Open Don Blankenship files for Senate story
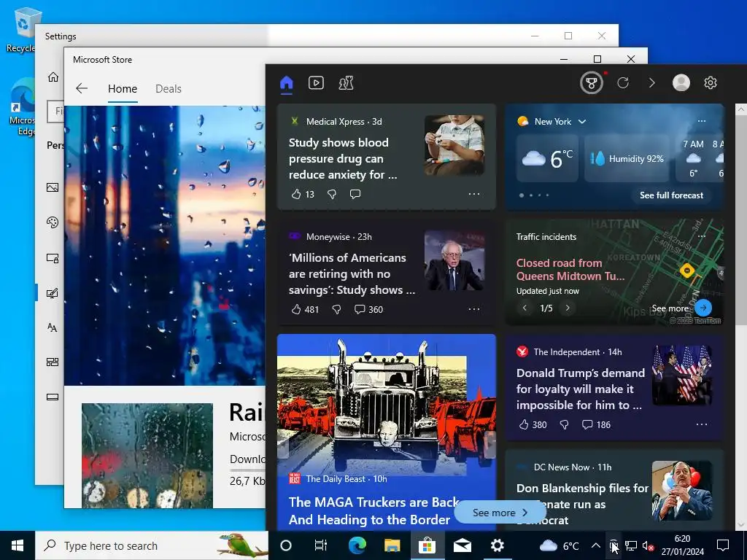Viewport: 747px width, 560px height. (x=582, y=504)
